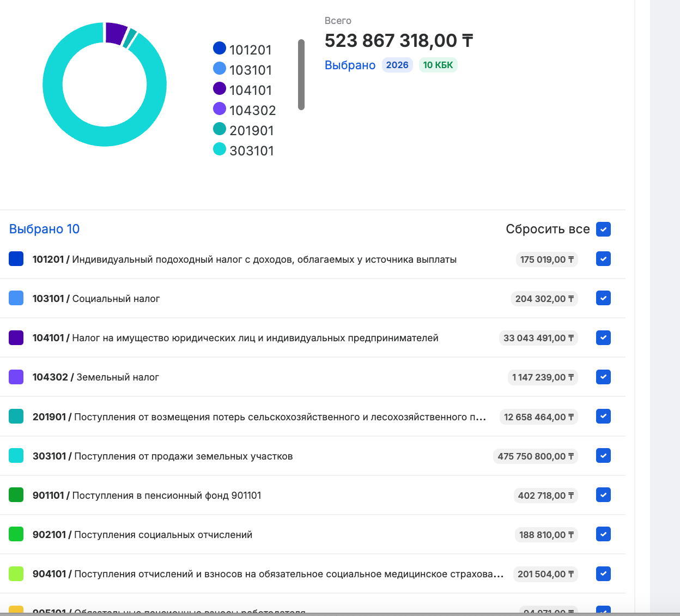The width and height of the screenshot is (680, 616).
Task: Uncheck the 103101 Социальный налог checkbox
Action: pyautogui.click(x=603, y=298)
